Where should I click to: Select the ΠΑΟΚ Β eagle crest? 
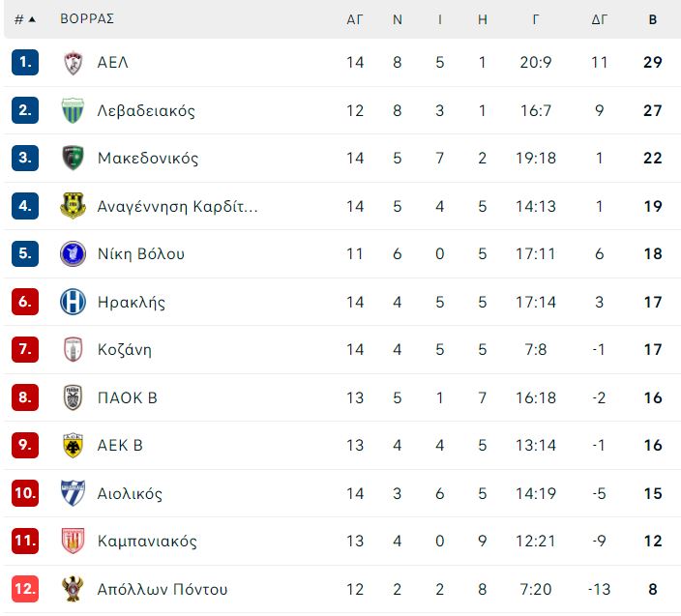[x=73, y=397]
